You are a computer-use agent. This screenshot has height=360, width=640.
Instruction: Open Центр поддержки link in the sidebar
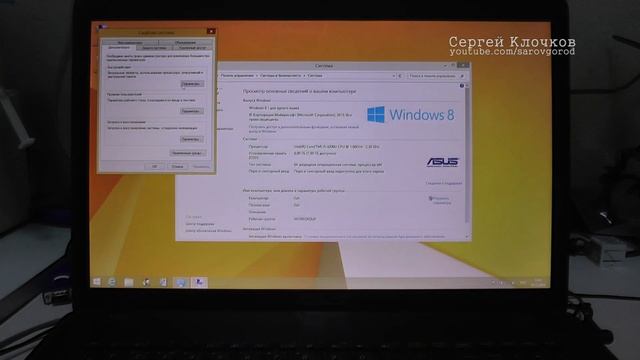pos(200,224)
